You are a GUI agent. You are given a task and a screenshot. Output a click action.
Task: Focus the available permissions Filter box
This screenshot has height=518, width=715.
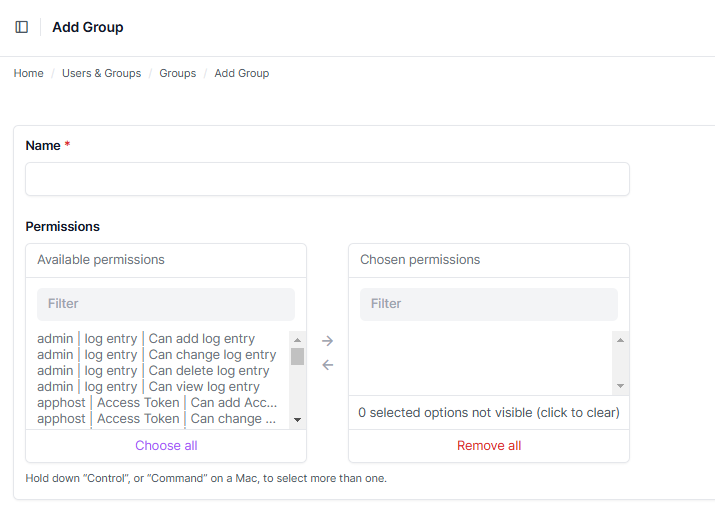pos(165,304)
